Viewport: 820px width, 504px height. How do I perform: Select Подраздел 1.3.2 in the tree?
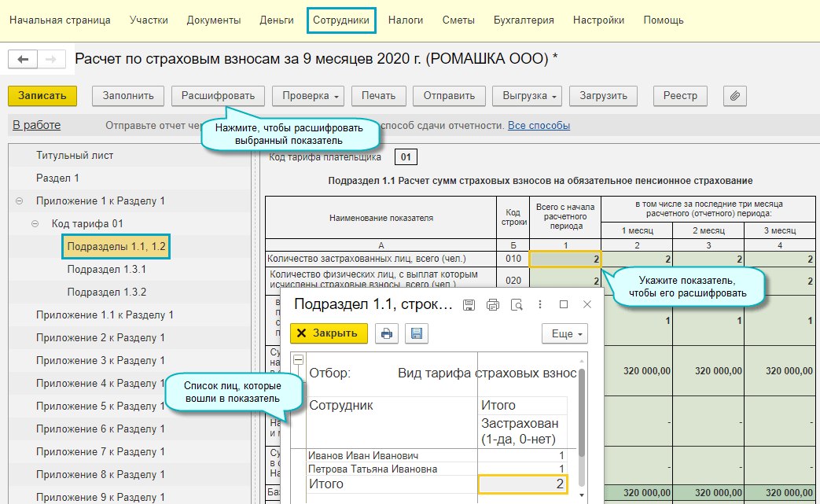pyautogui.click(x=107, y=292)
